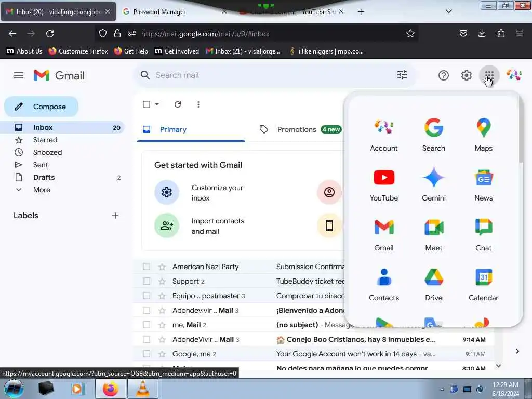Star the Support email

point(162,281)
